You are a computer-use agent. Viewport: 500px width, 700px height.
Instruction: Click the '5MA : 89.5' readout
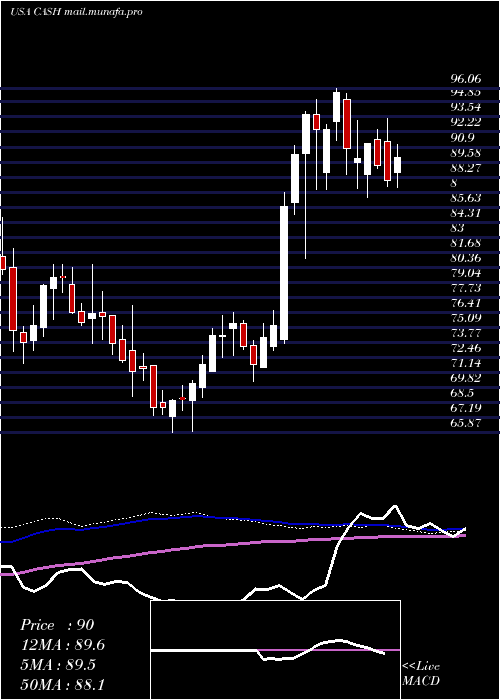(58, 664)
